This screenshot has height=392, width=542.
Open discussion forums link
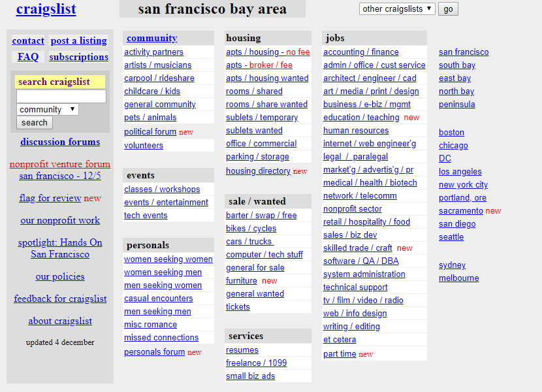pos(60,142)
